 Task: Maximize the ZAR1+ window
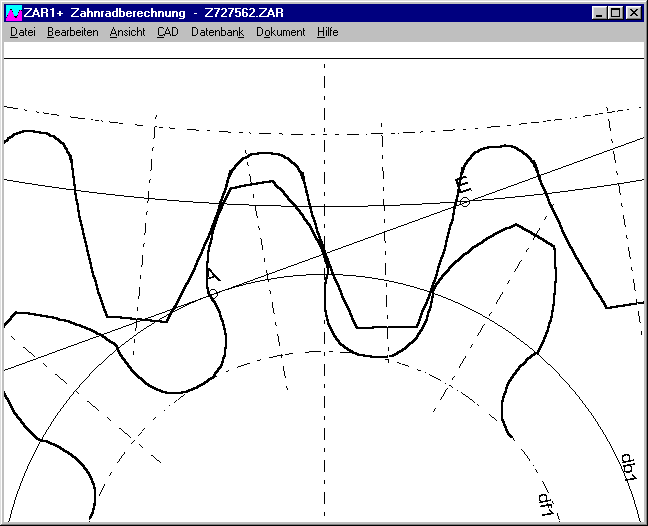(615, 13)
